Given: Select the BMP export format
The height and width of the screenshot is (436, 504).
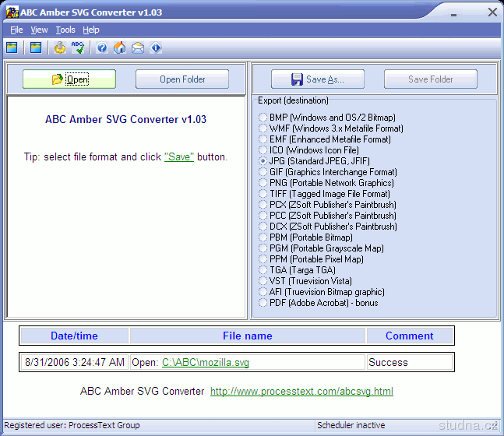Looking at the screenshot, I should click(x=327, y=118).
